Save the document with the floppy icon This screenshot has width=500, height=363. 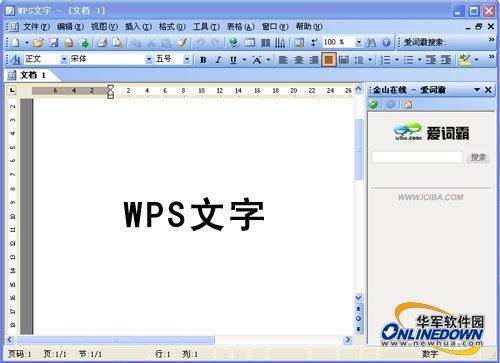(x=54, y=42)
